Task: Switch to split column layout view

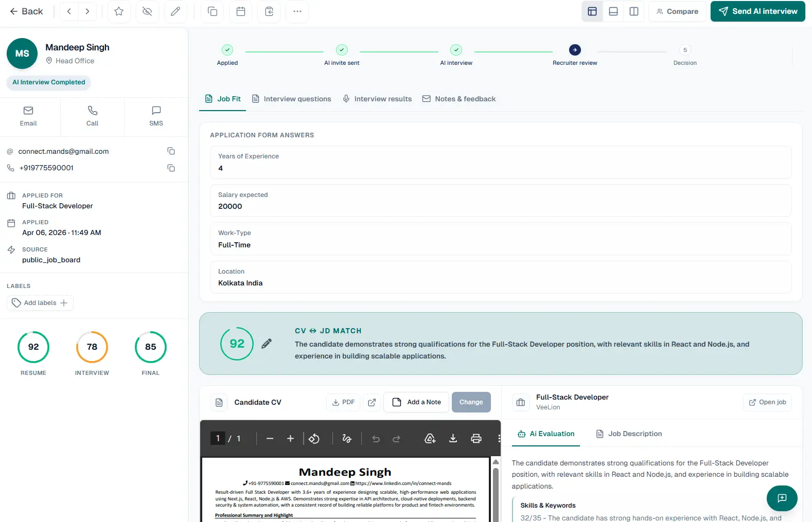Action: coord(634,11)
